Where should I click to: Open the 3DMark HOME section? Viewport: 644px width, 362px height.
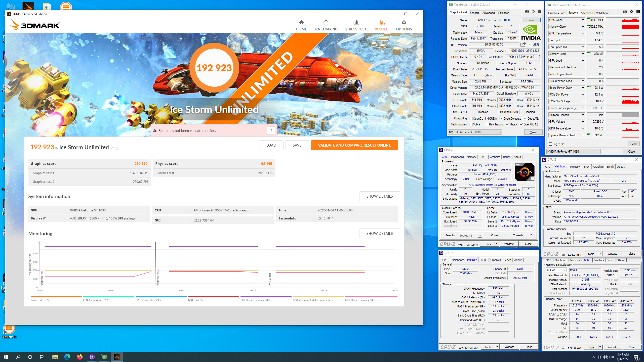(301, 25)
